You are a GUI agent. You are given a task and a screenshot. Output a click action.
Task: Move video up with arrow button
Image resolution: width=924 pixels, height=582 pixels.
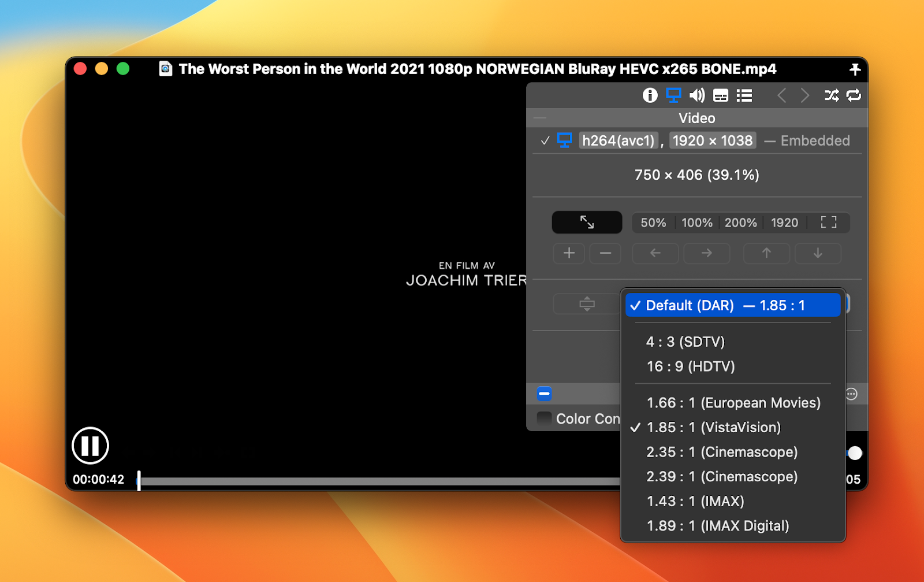click(766, 253)
